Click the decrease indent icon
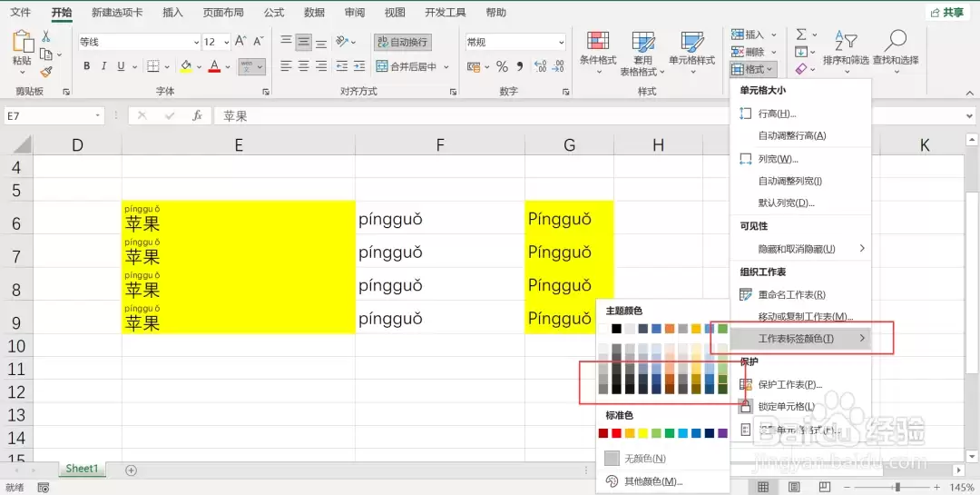 coord(341,66)
